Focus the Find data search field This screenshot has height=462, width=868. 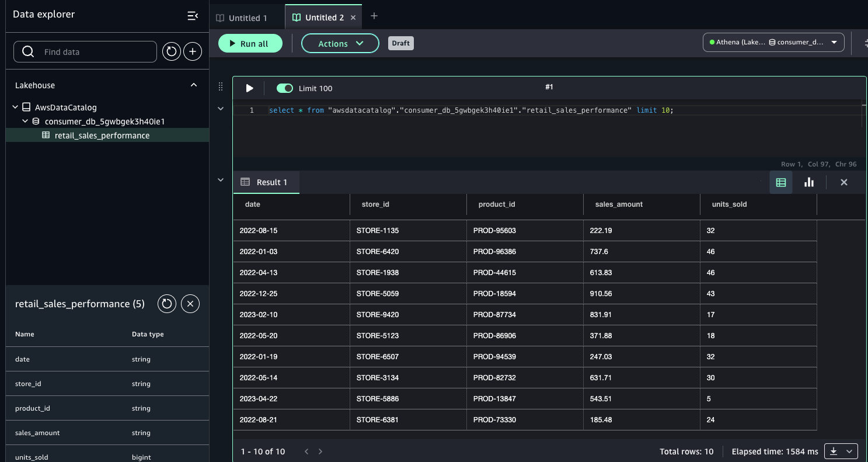point(85,52)
